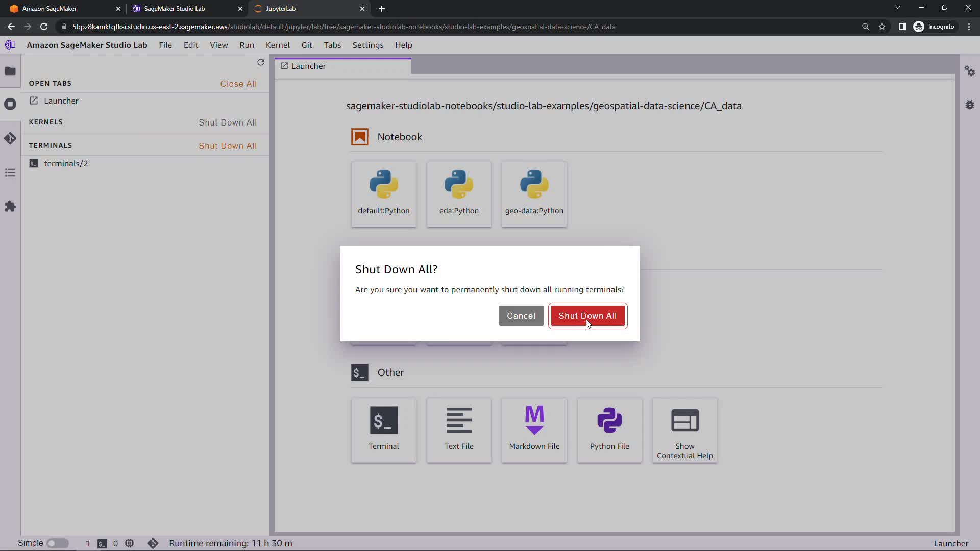Viewport: 980px width, 551px height.
Task: Open the Settings menu
Action: [x=367, y=45]
